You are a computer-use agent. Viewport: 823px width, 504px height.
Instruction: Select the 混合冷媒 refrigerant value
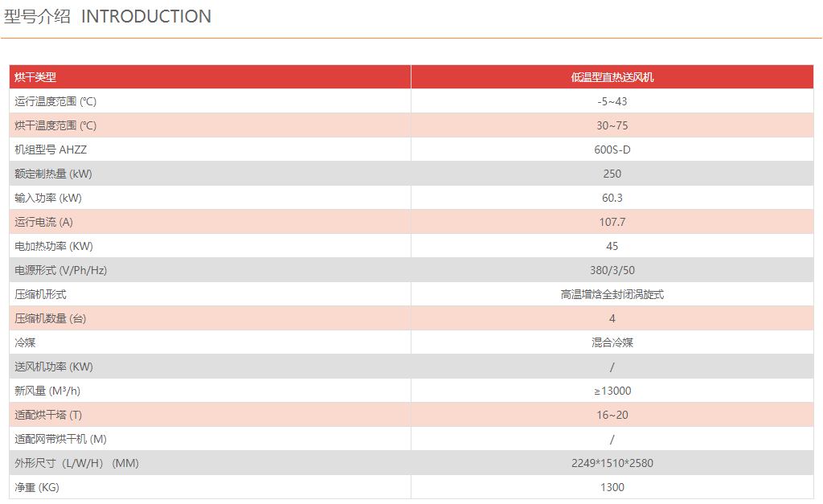pyautogui.click(x=612, y=342)
